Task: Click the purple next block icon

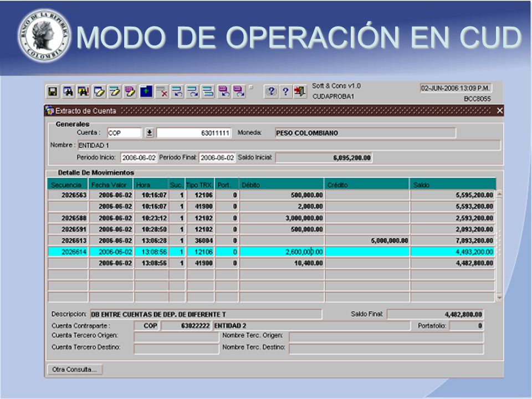Action: pos(239,91)
